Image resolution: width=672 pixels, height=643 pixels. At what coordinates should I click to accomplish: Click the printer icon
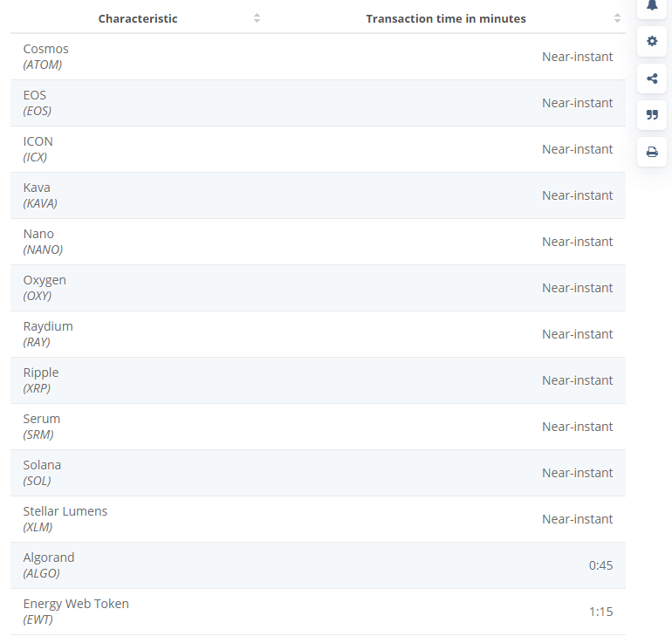(x=652, y=152)
